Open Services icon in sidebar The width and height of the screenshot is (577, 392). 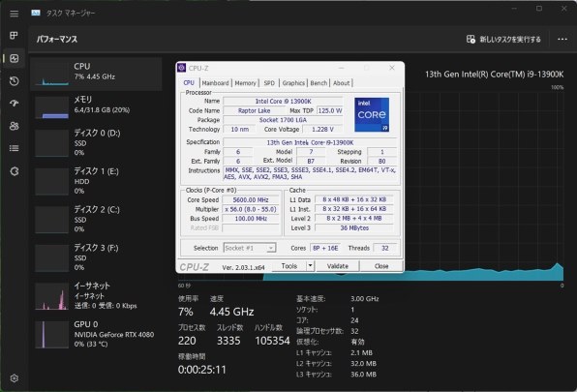point(14,171)
